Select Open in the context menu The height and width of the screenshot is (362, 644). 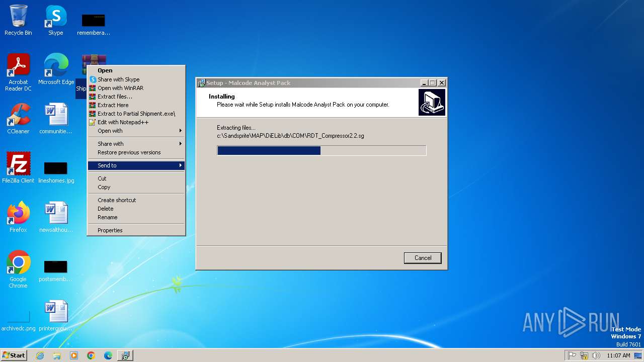pos(136,70)
